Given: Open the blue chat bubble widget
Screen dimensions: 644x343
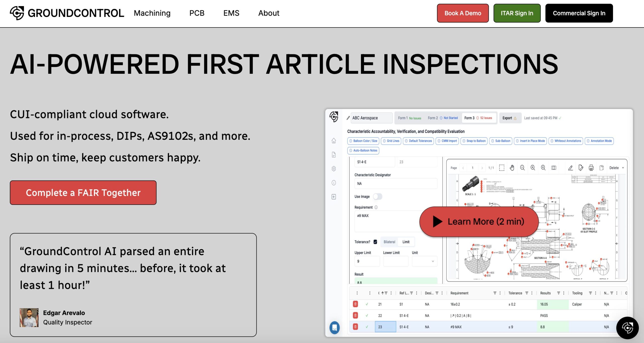Looking at the screenshot, I should click(335, 328).
